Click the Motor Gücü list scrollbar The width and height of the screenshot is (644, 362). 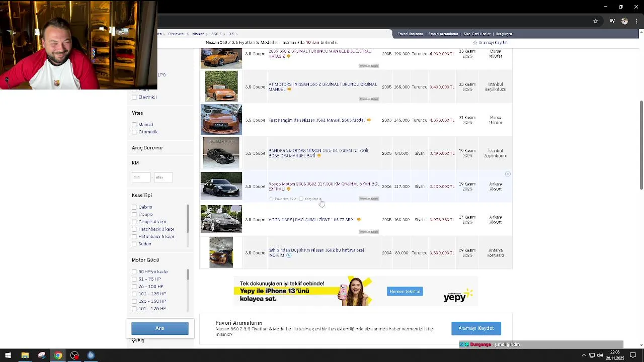click(x=188, y=274)
